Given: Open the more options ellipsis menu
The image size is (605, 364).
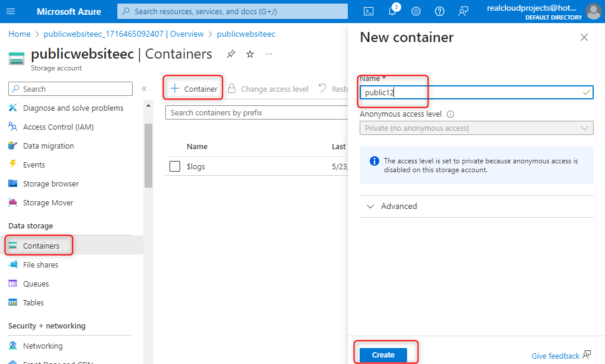Looking at the screenshot, I should 270,54.
